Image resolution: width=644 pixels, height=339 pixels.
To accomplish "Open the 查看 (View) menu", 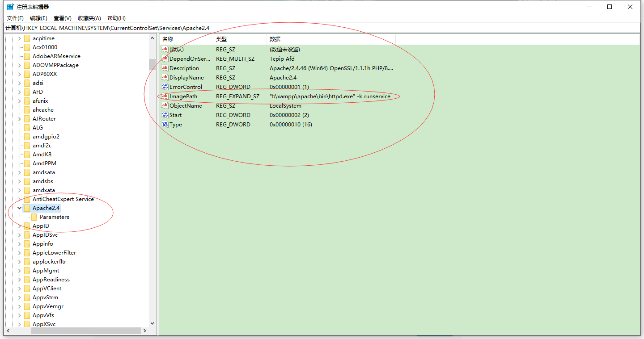I will point(62,18).
